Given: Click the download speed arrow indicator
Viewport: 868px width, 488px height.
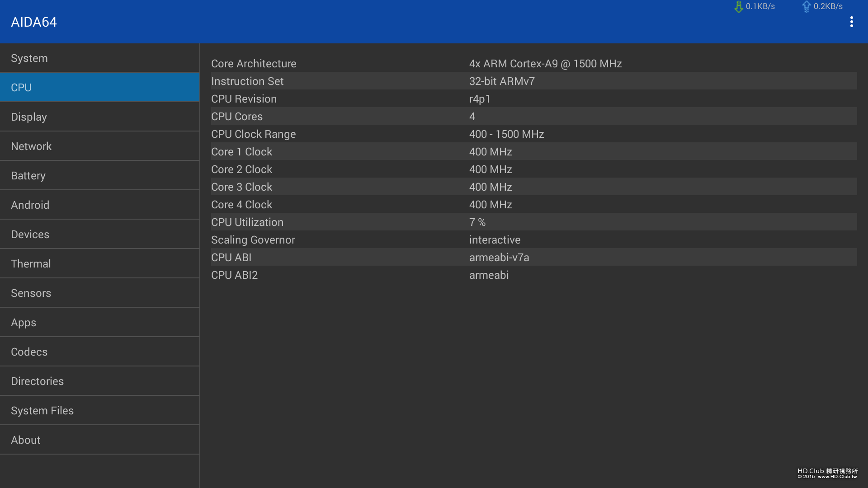Looking at the screenshot, I should tap(739, 7).
